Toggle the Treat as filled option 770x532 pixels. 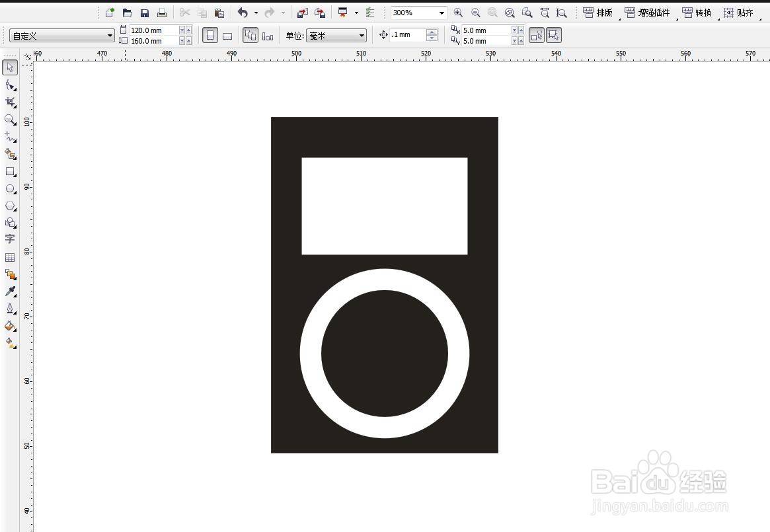pos(536,36)
